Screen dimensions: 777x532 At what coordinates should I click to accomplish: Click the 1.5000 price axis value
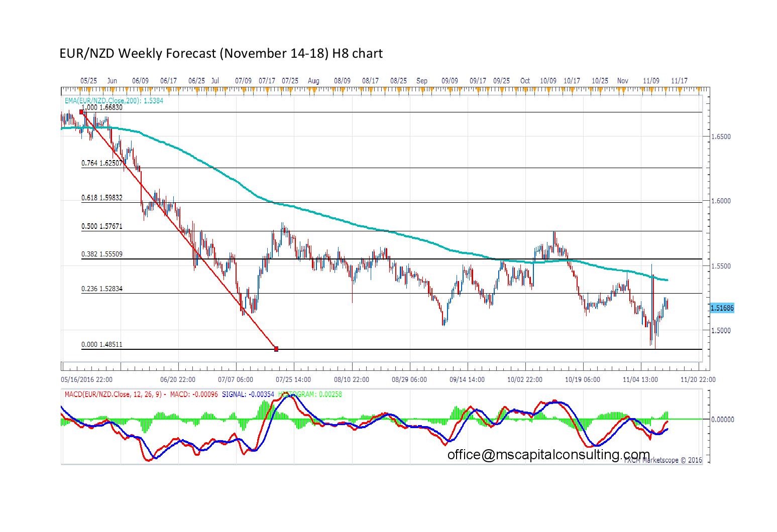tap(721, 331)
